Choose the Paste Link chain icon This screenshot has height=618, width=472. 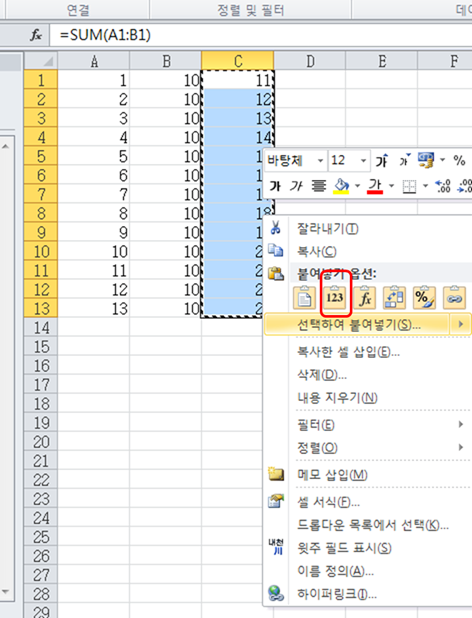[454, 298]
